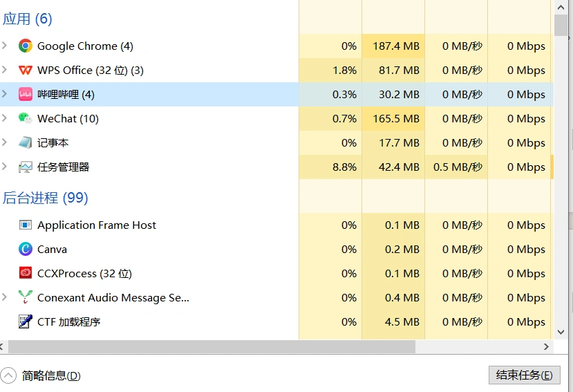This screenshot has width=573, height=392.
Task: Click the 简略信息(D) link text
Action: point(51,376)
